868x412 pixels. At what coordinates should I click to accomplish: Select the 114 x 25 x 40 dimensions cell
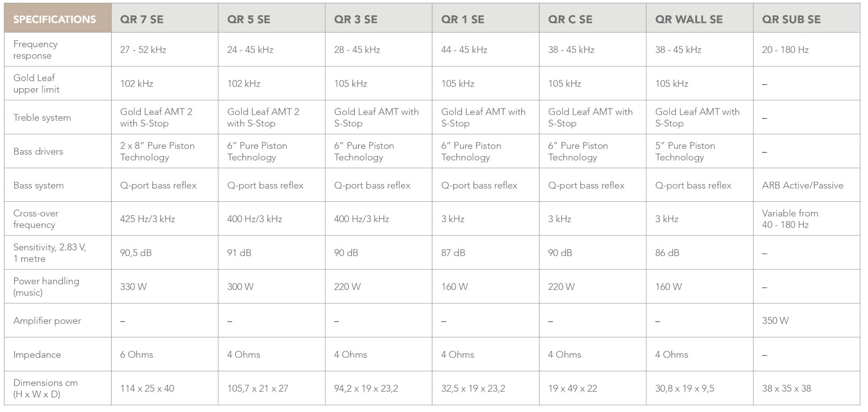coord(147,388)
